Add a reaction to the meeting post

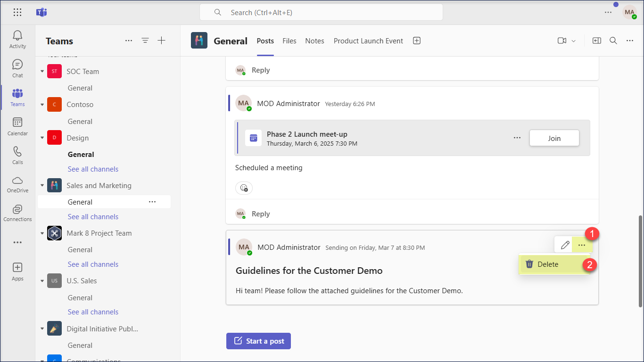pos(244,188)
